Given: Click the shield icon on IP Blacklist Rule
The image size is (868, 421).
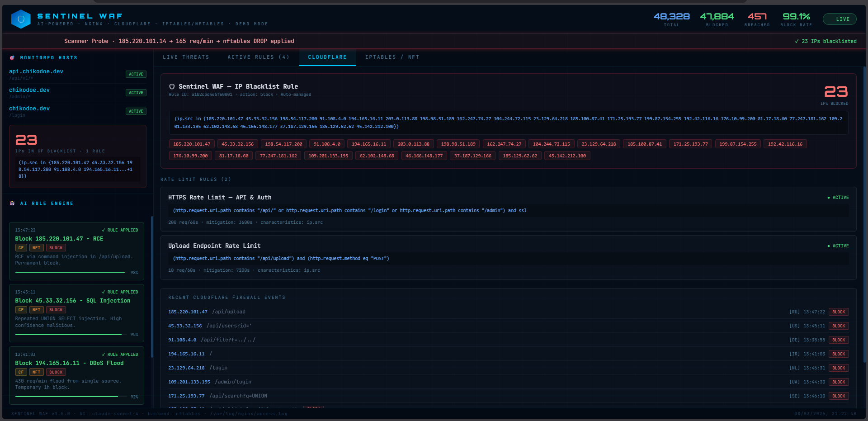Looking at the screenshot, I should point(172,86).
